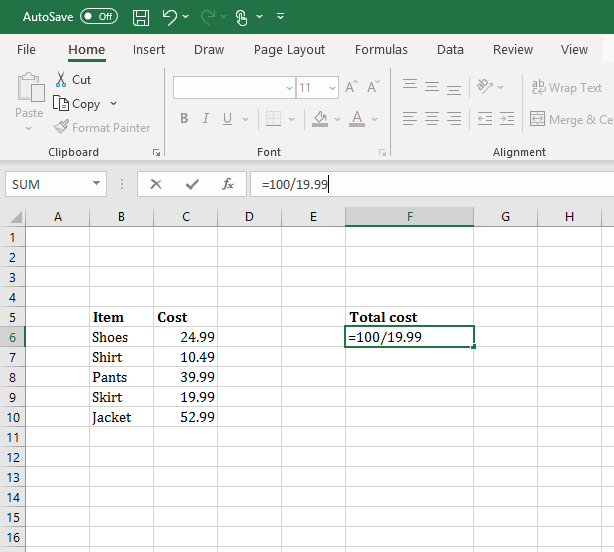
Task: Toggle Bold formatting
Action: pos(184,119)
